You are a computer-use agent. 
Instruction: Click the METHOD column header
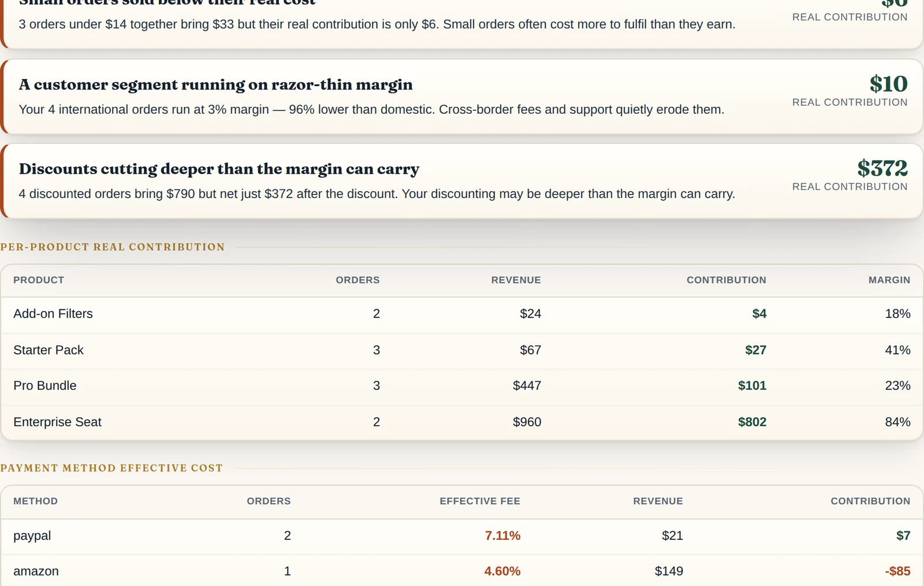(x=35, y=501)
